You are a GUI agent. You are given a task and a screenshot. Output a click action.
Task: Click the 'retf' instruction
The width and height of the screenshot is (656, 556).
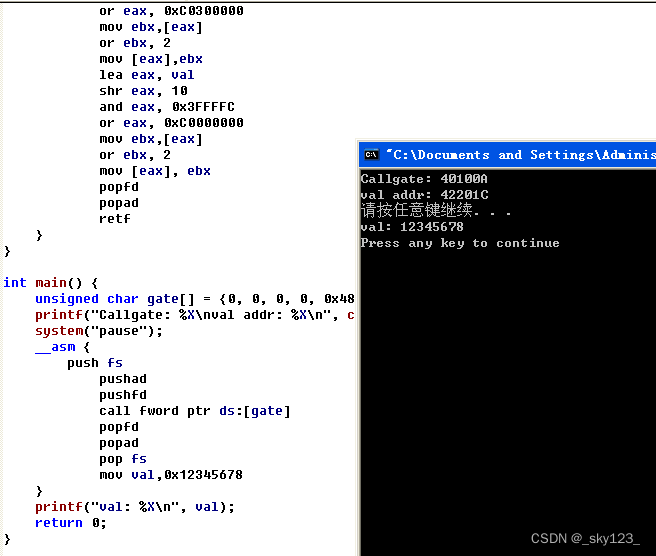coord(115,219)
